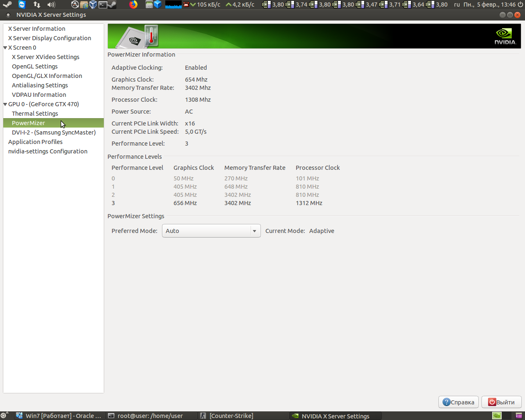
Task: Click the 1312 MHz processor clock value
Action: tap(309, 203)
